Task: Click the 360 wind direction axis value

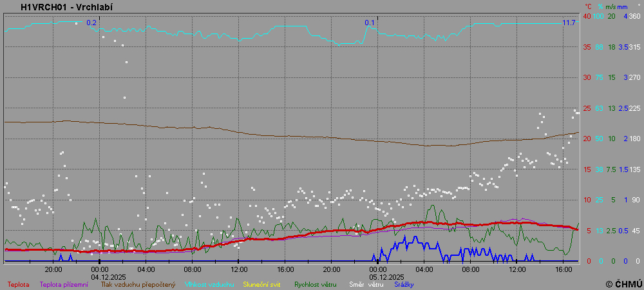Action: (634, 16)
